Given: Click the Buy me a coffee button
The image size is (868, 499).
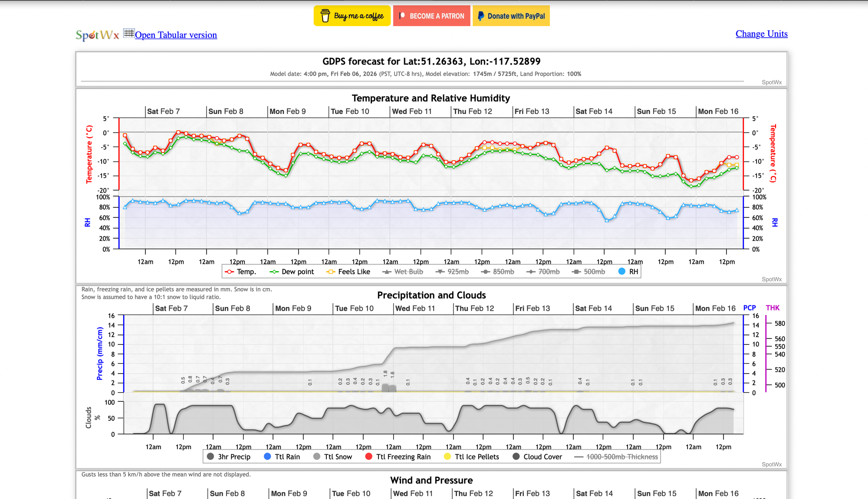Looking at the screenshot, I should click(352, 16).
